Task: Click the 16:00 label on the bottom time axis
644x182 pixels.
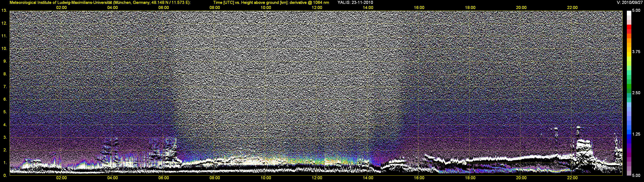Action: pos(419,178)
